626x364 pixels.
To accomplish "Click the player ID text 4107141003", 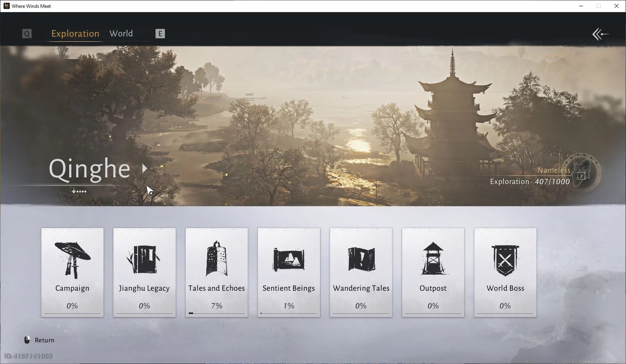I will pos(28,356).
